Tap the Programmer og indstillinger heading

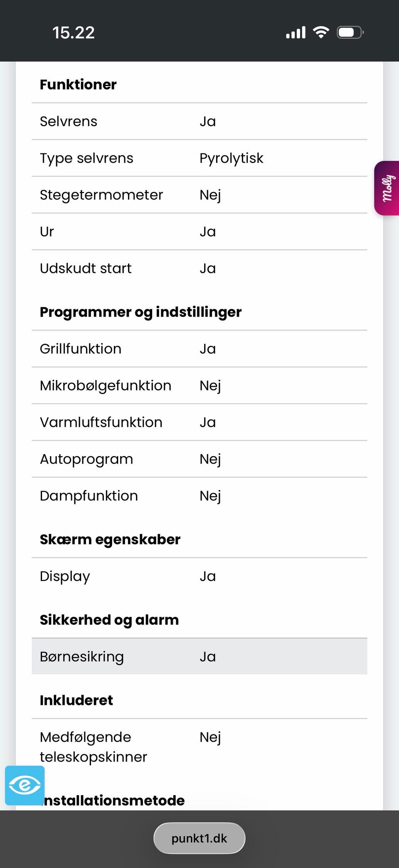140,312
